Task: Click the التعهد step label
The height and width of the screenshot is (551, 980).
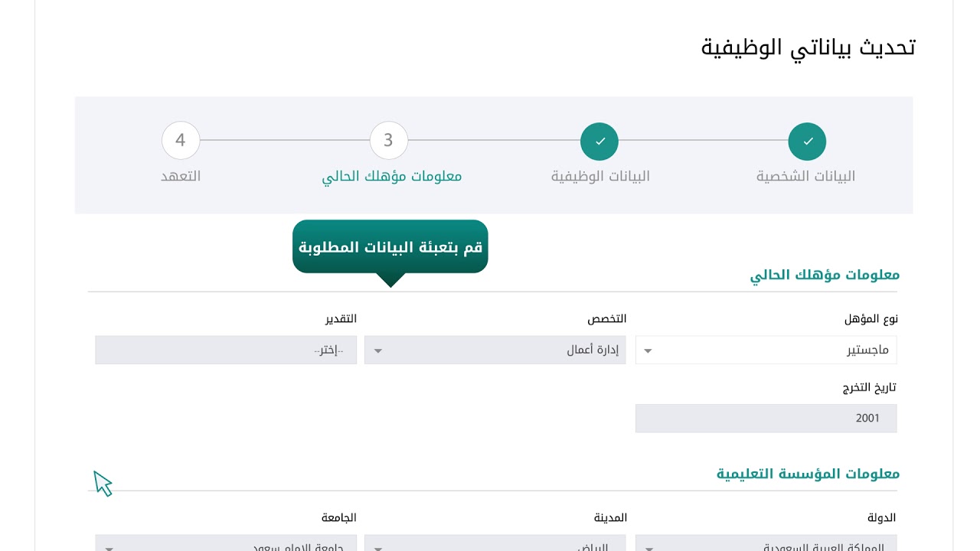Action: click(181, 176)
